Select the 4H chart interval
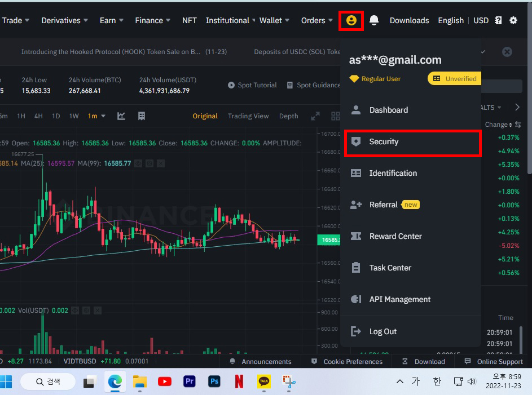The image size is (532, 395). [x=38, y=116]
